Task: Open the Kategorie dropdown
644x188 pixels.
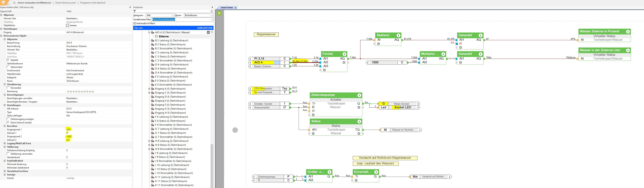Action: (160, 15)
